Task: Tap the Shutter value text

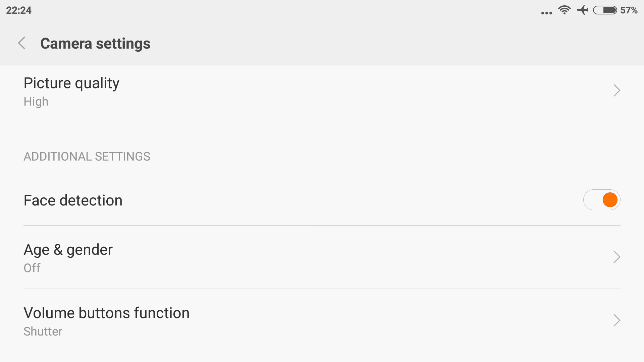Action: (x=43, y=331)
